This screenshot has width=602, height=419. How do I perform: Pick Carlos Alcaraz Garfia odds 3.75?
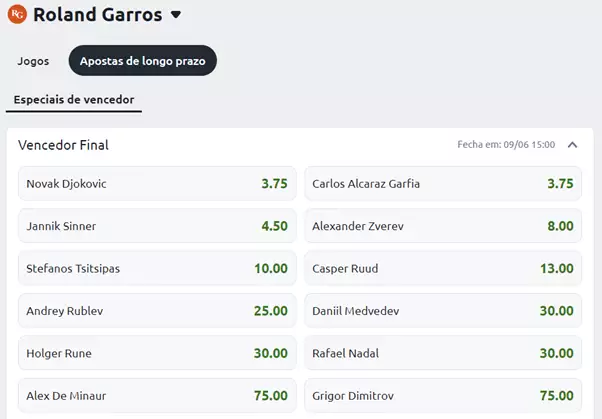pos(443,184)
